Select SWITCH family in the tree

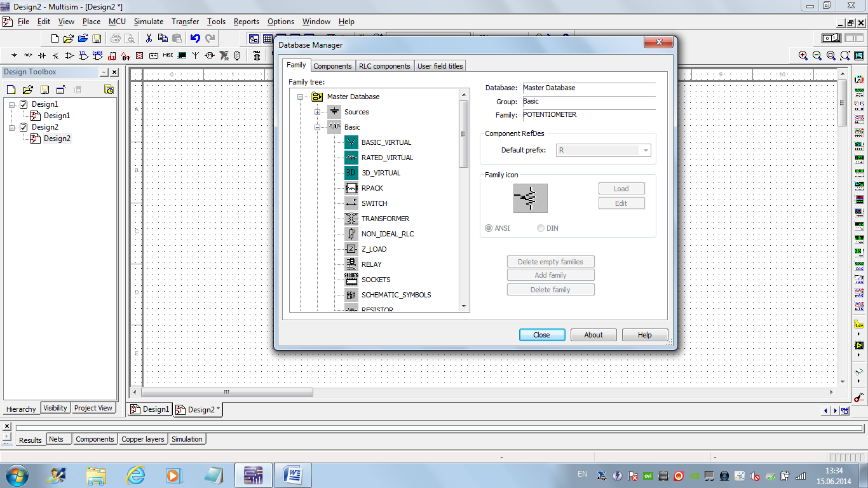[374, 203]
